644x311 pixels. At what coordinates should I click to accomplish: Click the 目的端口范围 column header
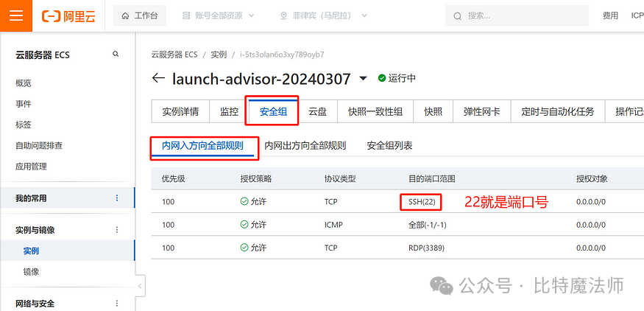click(x=431, y=179)
